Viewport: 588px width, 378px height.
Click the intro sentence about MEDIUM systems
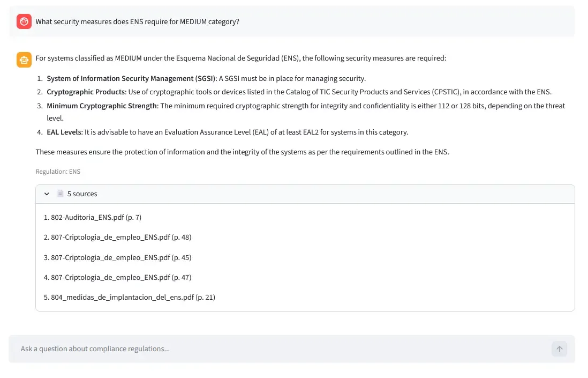point(240,58)
